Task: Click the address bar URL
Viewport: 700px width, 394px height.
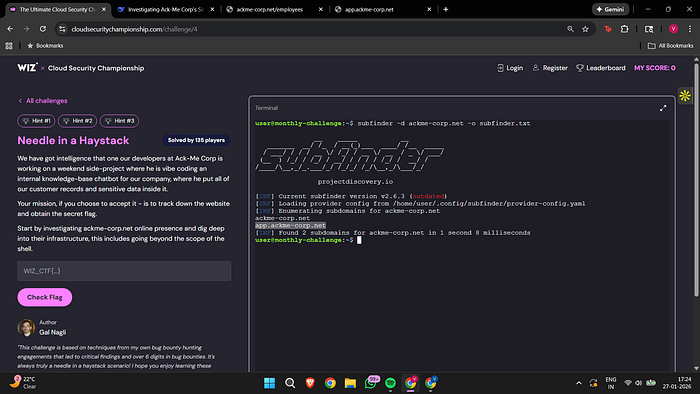Action: (x=134, y=29)
